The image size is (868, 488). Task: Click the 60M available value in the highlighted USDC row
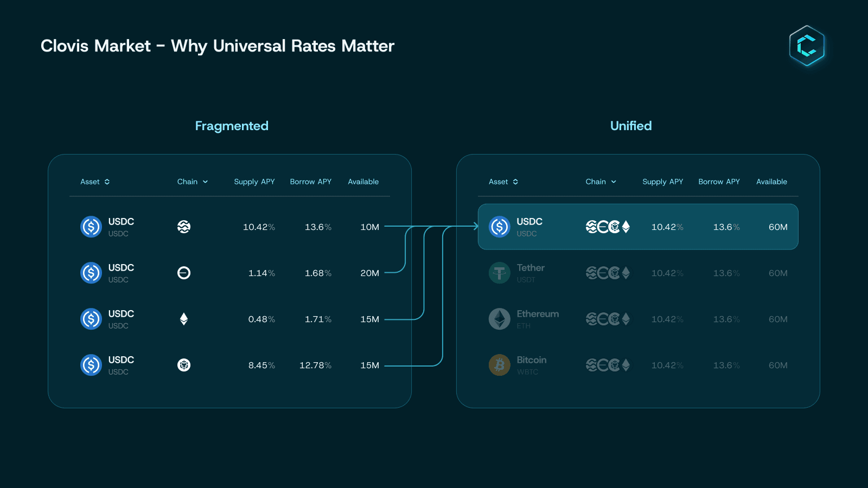click(x=778, y=227)
